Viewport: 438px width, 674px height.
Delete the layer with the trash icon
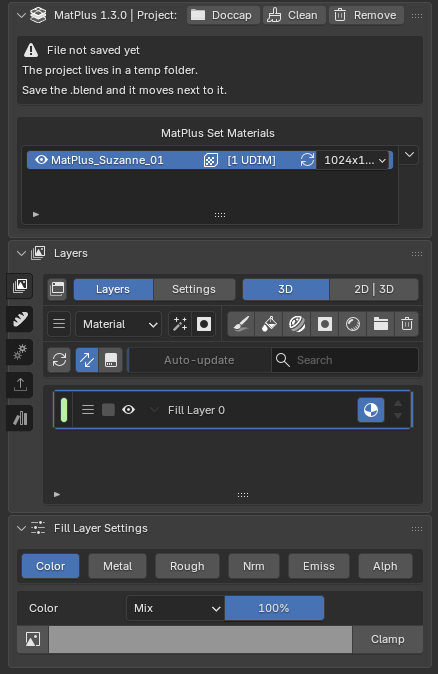tap(407, 324)
